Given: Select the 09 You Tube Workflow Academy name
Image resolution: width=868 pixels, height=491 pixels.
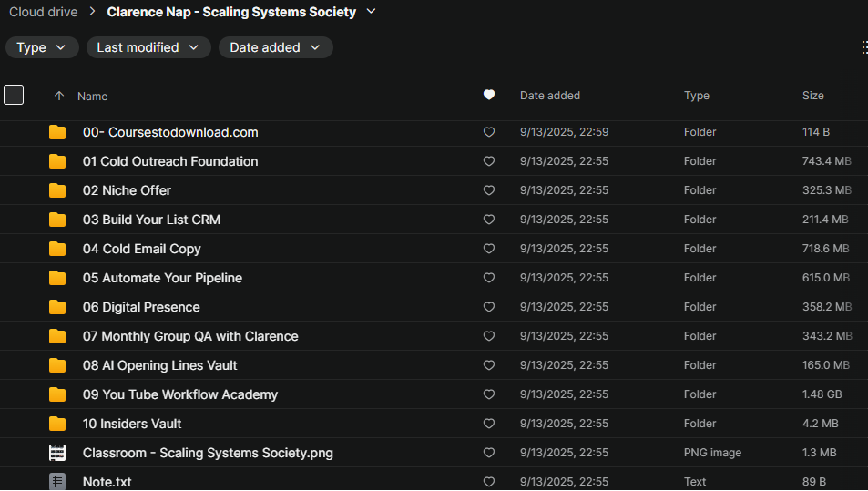Looking at the screenshot, I should point(180,394).
